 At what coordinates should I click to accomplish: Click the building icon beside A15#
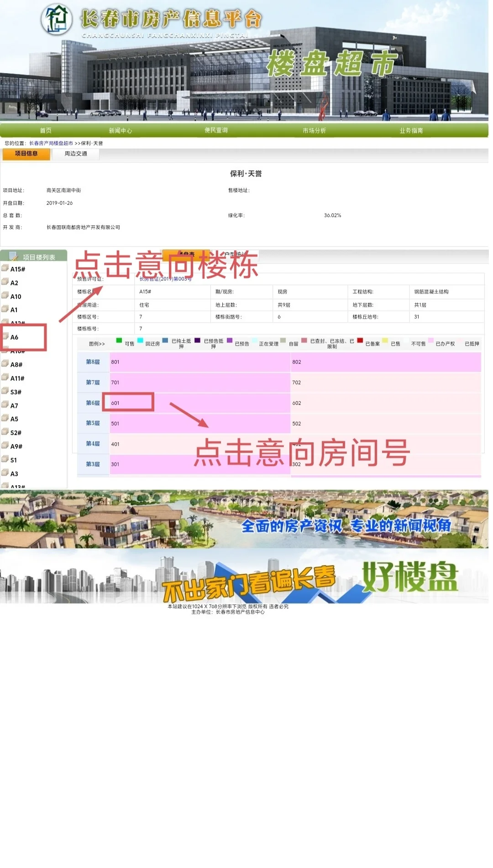[x=5, y=268]
